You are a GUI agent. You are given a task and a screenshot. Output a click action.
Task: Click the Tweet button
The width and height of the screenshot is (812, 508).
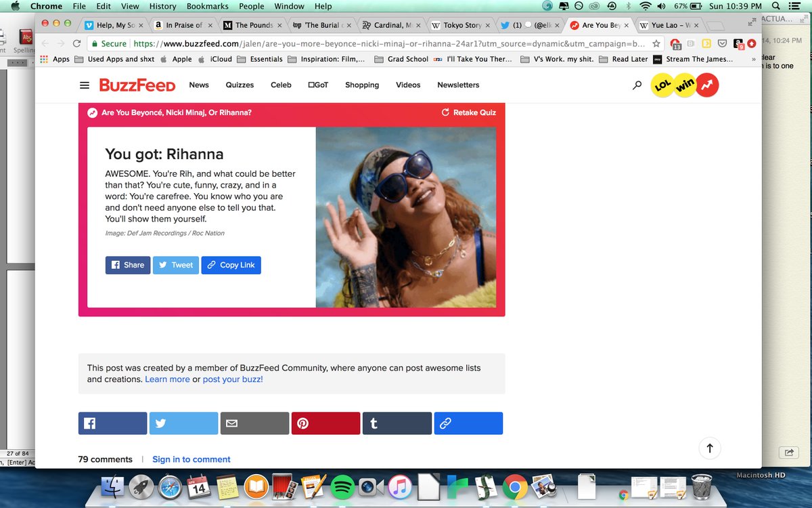[175, 265]
